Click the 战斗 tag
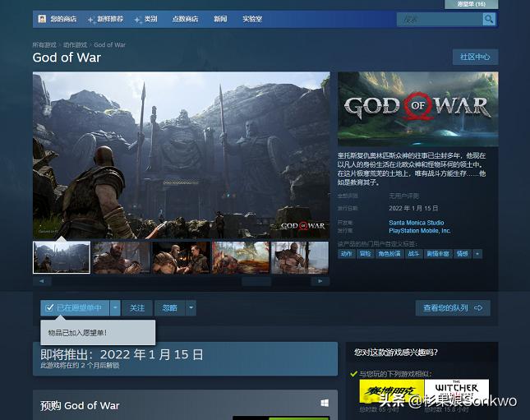Viewport: 530px width, 420px height. pos(413,254)
